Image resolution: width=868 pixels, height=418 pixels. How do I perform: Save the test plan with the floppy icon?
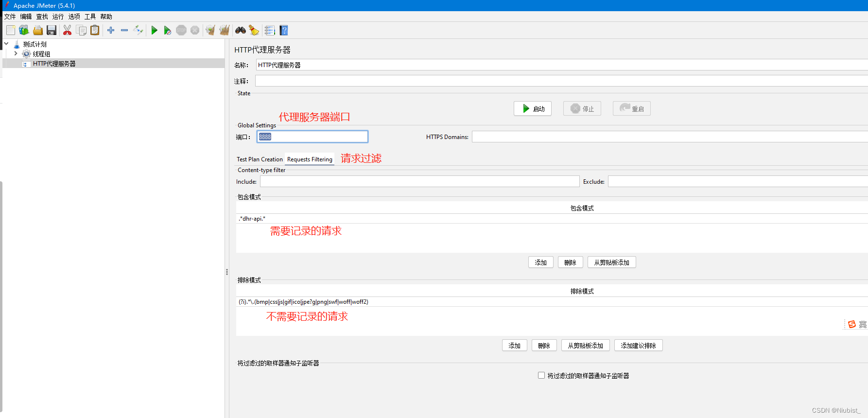[52, 31]
